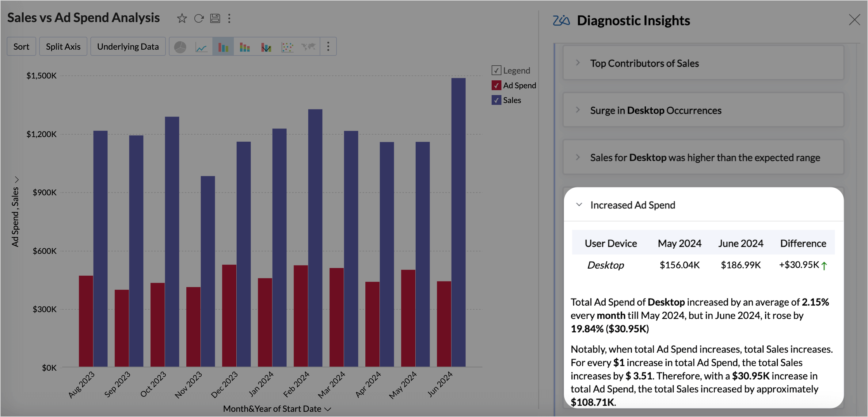Open Month&Year of Start Date axis dropdown
This screenshot has height=417, width=868.
(x=328, y=409)
